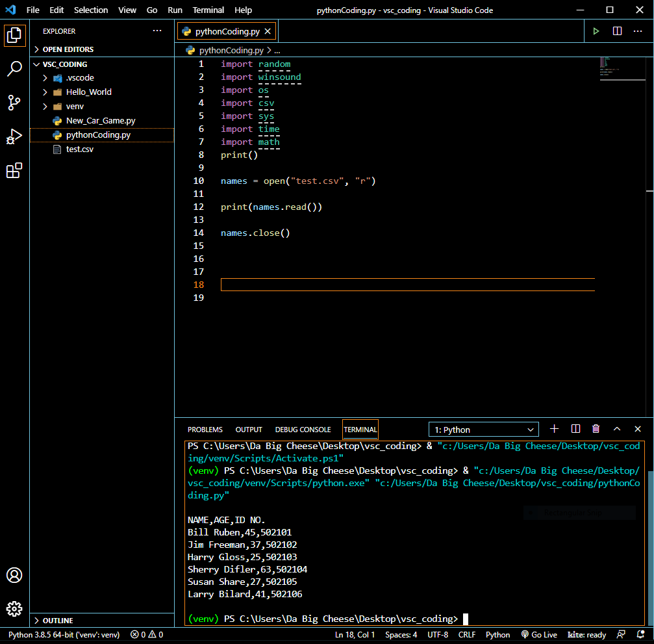Open the Manage gear settings icon
The width and height of the screenshot is (654, 644).
point(14,609)
